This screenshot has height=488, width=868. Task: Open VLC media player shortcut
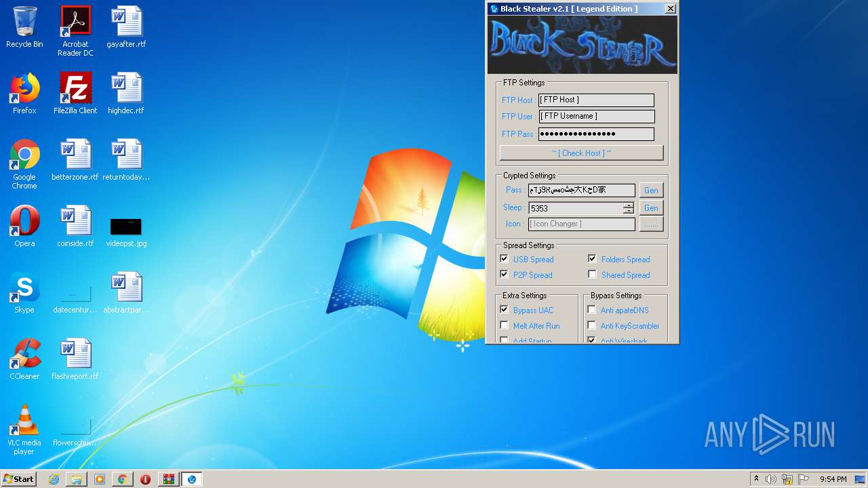click(24, 430)
